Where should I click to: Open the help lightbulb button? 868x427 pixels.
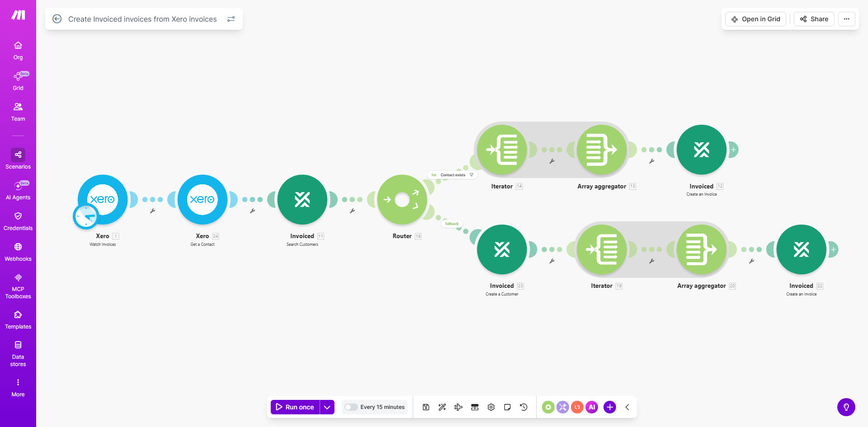click(846, 407)
